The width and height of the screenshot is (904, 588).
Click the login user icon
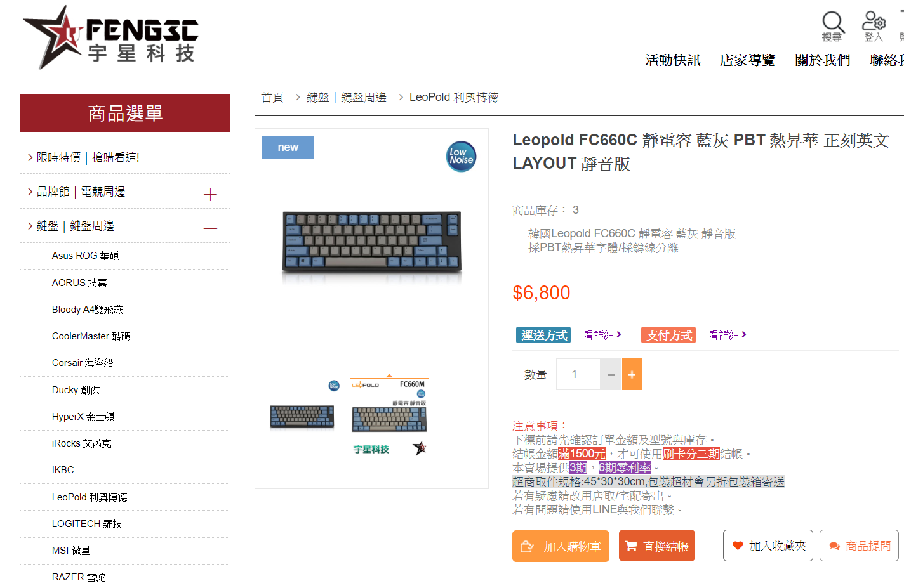(x=874, y=27)
